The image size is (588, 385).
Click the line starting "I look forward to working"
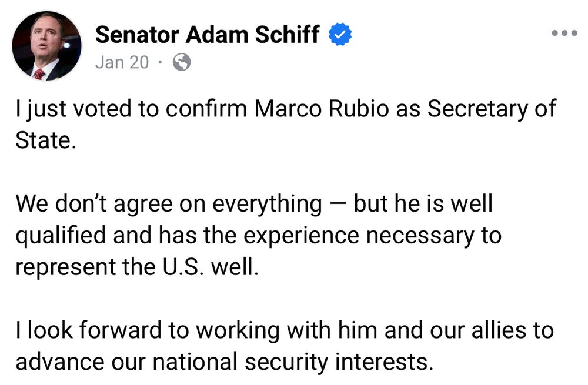click(x=285, y=331)
